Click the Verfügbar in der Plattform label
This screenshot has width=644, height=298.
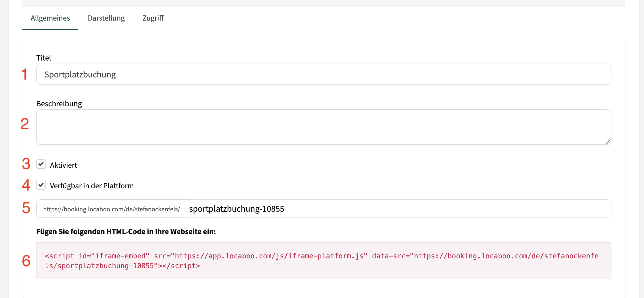coord(92,186)
